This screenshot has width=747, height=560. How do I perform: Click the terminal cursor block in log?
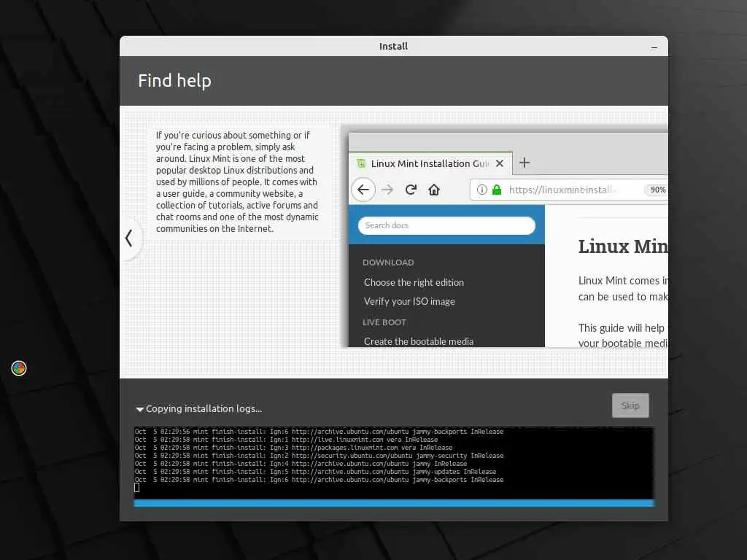pyautogui.click(x=136, y=488)
